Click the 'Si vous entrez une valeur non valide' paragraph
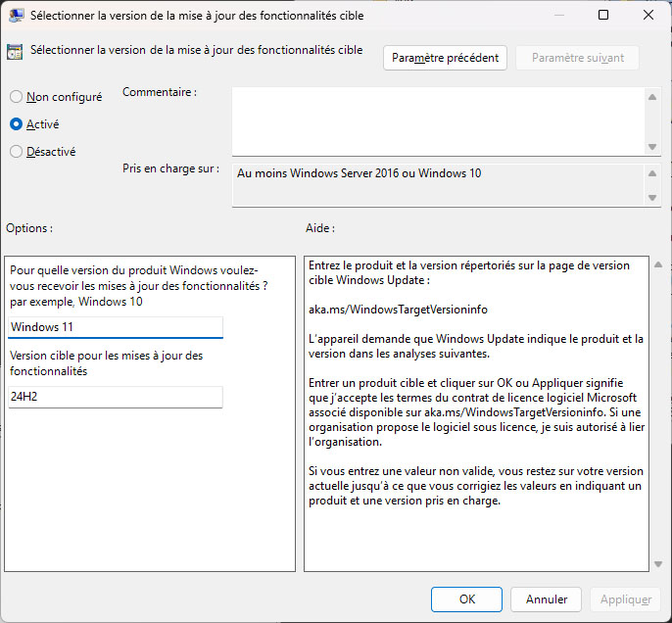 coord(476,486)
